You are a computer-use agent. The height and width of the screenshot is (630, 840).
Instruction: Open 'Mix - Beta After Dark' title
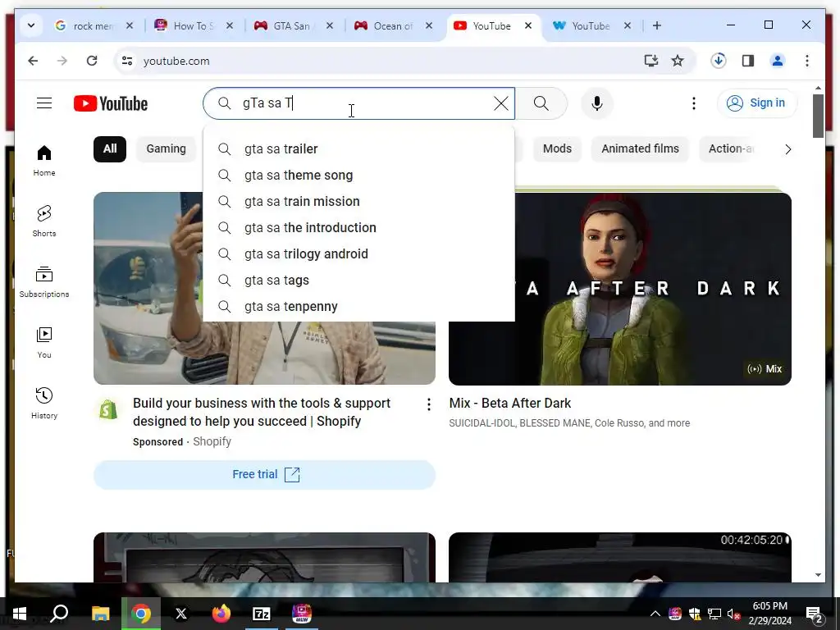(x=510, y=403)
